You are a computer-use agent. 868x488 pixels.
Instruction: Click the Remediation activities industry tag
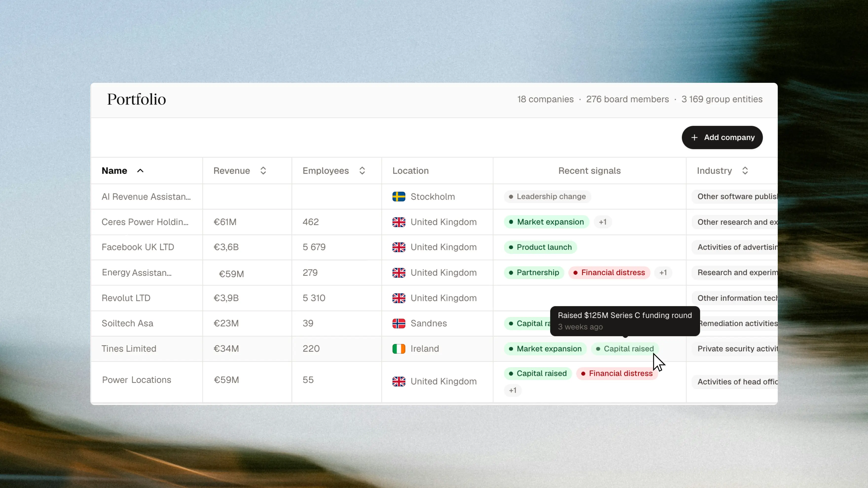point(739,323)
